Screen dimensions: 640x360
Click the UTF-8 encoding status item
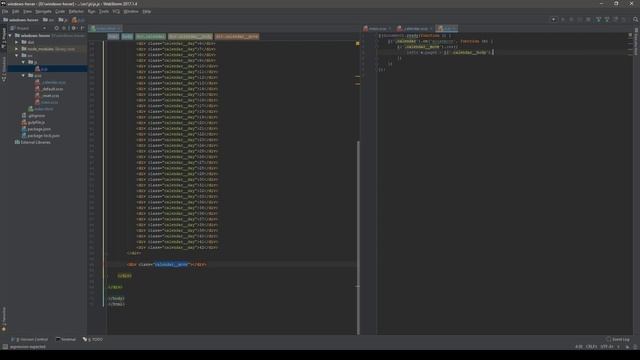click(607, 347)
